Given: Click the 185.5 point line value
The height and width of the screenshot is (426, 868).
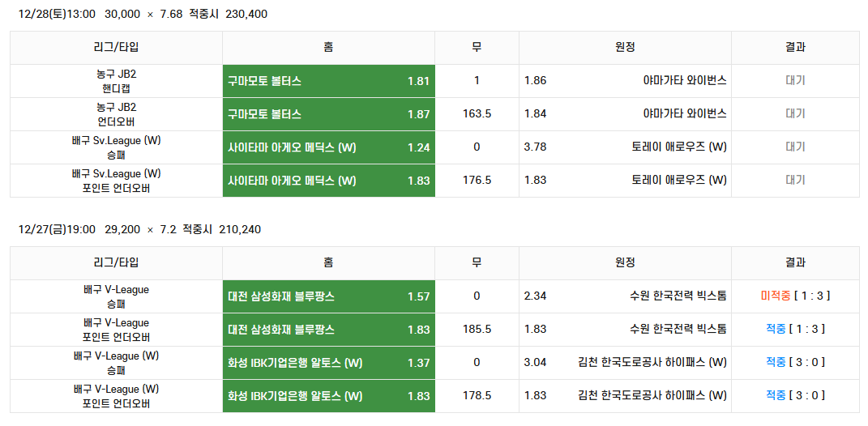Looking at the screenshot, I should pyautogui.click(x=477, y=330).
